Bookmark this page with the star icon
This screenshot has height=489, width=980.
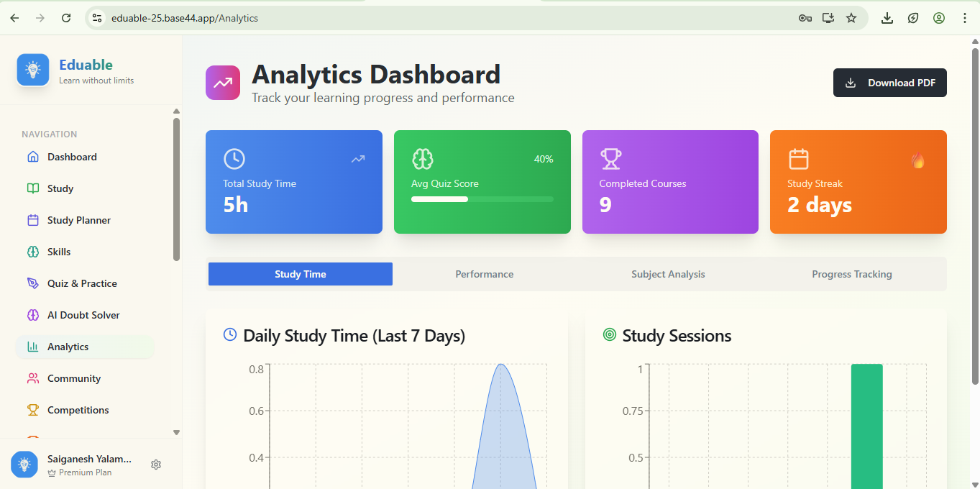coord(851,18)
